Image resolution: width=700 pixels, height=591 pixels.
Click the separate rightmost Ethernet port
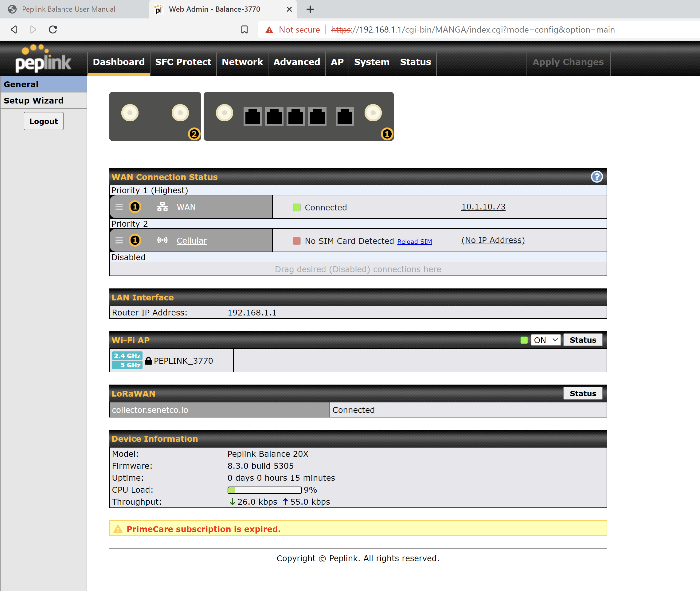(345, 116)
